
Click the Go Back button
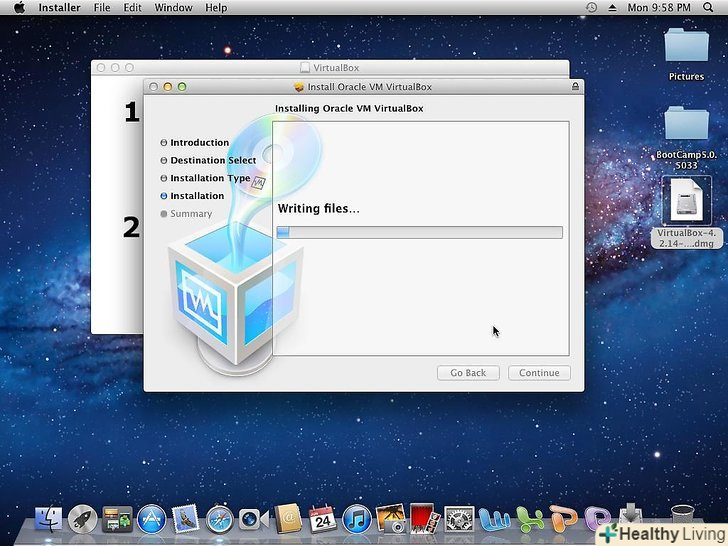[467, 373]
